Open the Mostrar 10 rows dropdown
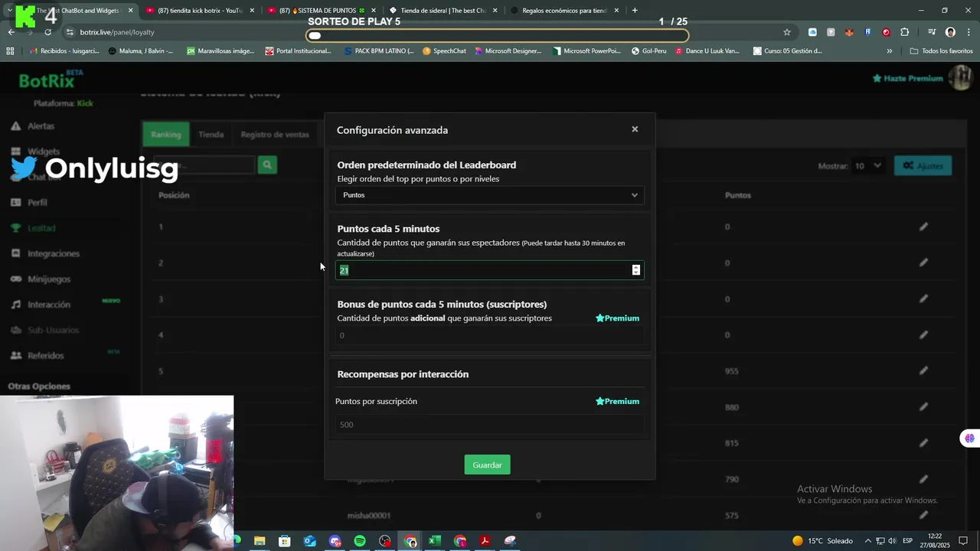This screenshot has height=551, width=980. coord(868,165)
